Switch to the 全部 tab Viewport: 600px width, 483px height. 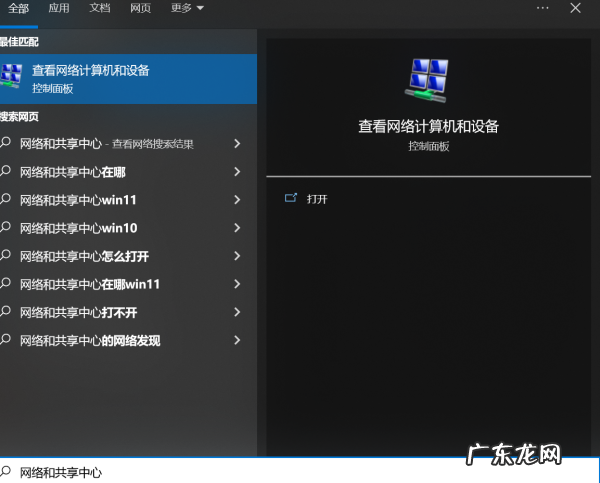coord(19,8)
